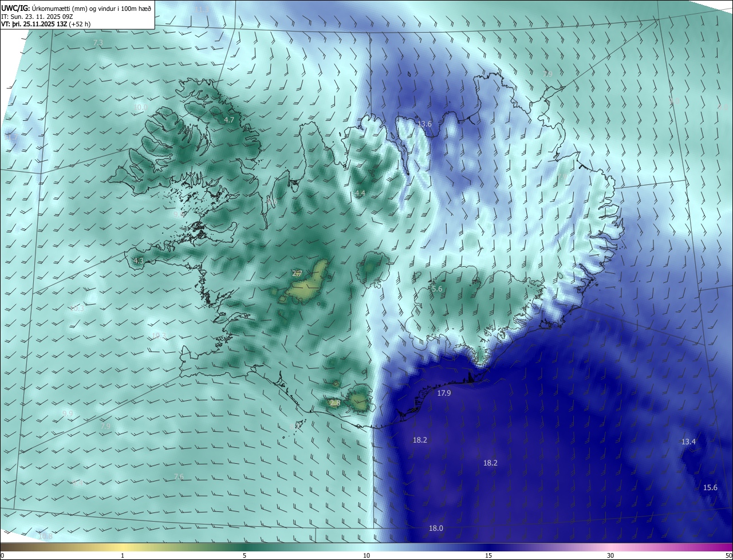Click the 4.4 value label
The height and width of the screenshot is (560, 733).
360,194
